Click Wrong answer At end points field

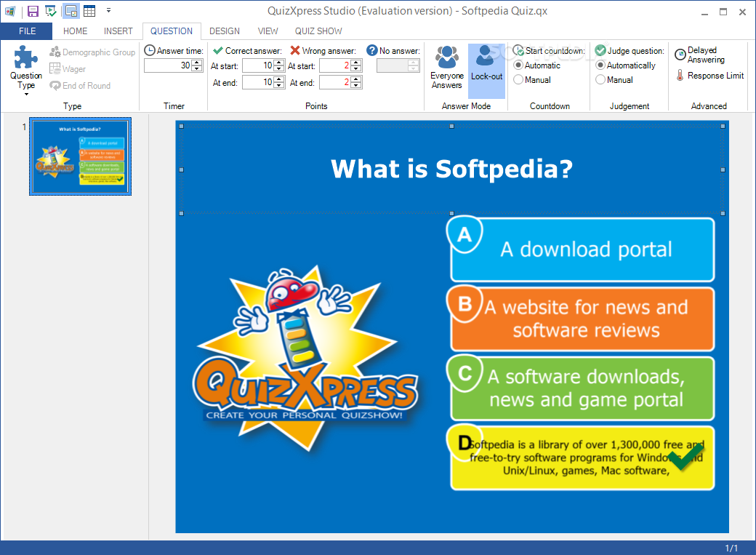(334, 82)
